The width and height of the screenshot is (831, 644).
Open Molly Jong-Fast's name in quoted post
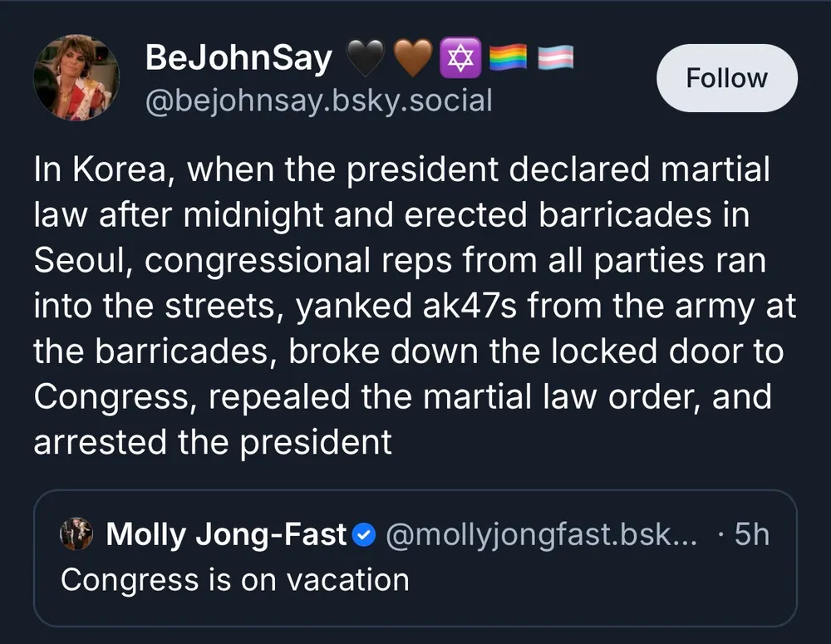coord(226,534)
